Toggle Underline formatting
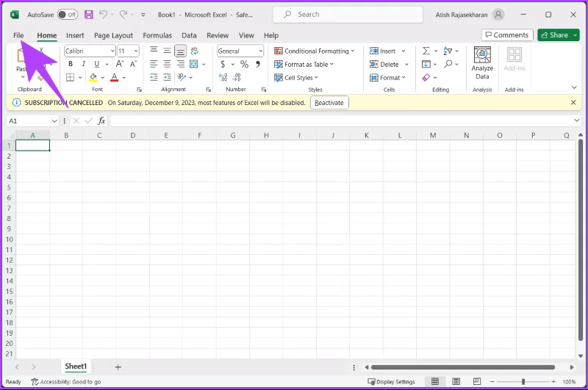 tap(96, 64)
